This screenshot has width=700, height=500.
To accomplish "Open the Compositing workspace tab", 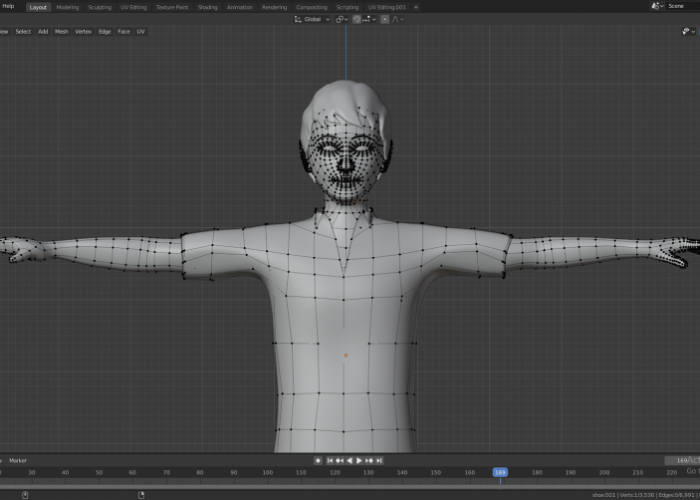I will (x=312, y=7).
